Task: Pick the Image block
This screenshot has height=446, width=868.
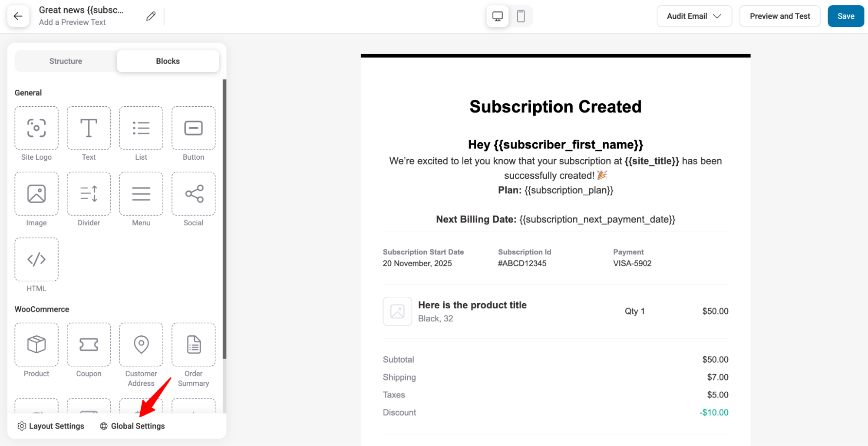Action: tap(36, 194)
